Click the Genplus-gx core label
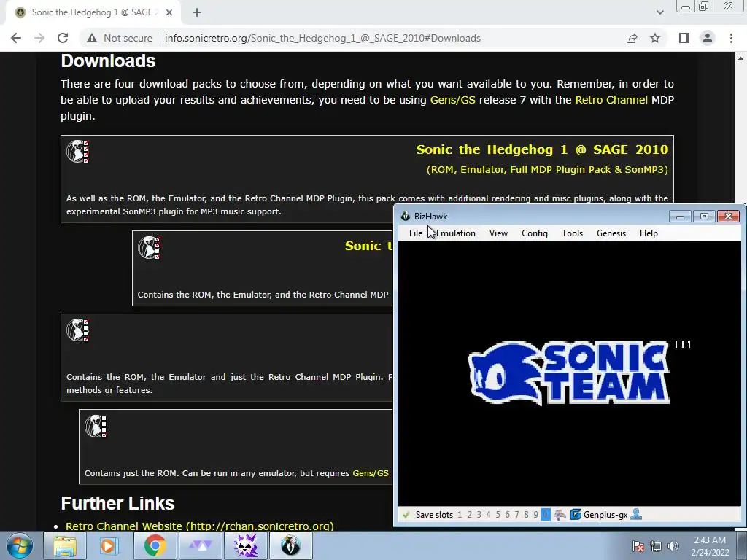 coord(605,515)
